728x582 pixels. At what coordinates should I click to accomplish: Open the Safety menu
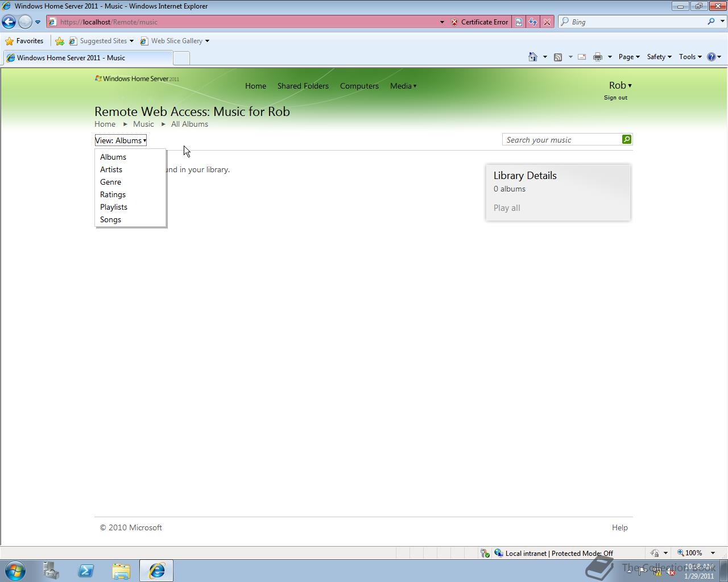click(x=659, y=57)
